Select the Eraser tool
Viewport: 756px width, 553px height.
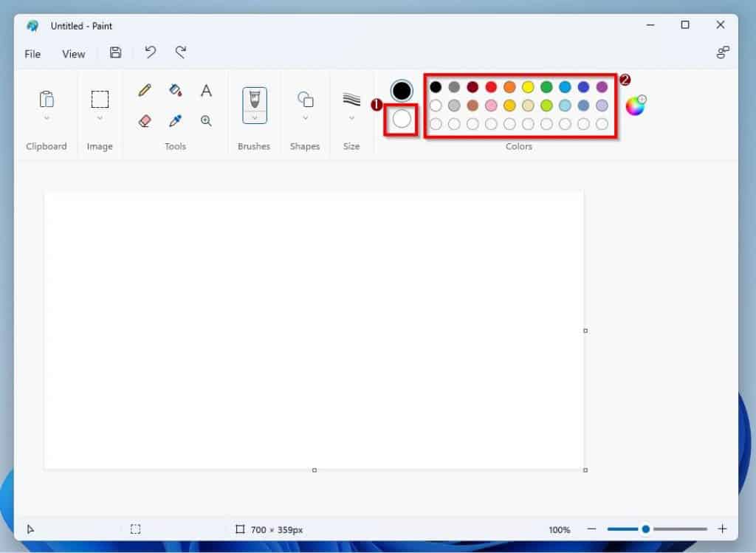tap(145, 120)
